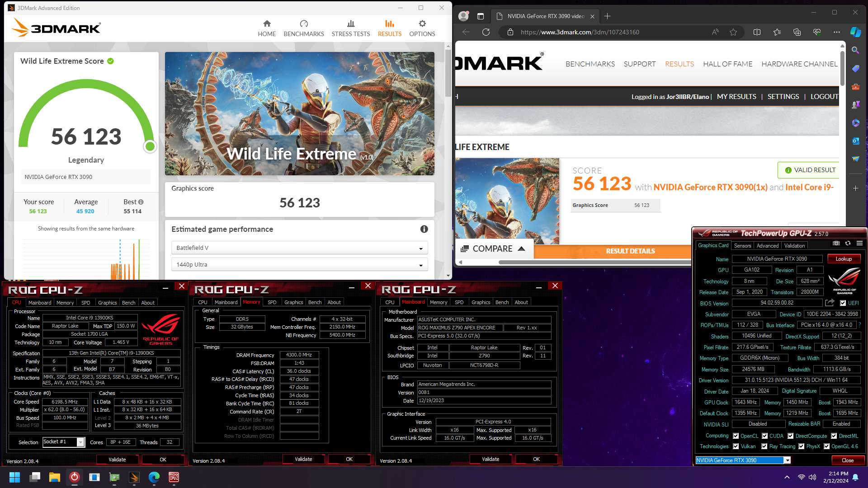Click the Edge address bar URL
This screenshot has height=488, width=868.
point(580,32)
